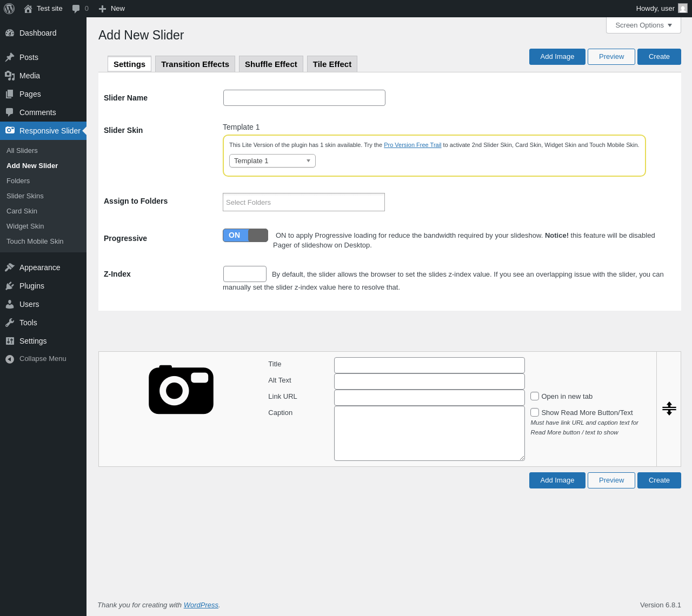Open the Template 1 skin dropdown
This screenshot has width=692, height=616.
point(272,161)
